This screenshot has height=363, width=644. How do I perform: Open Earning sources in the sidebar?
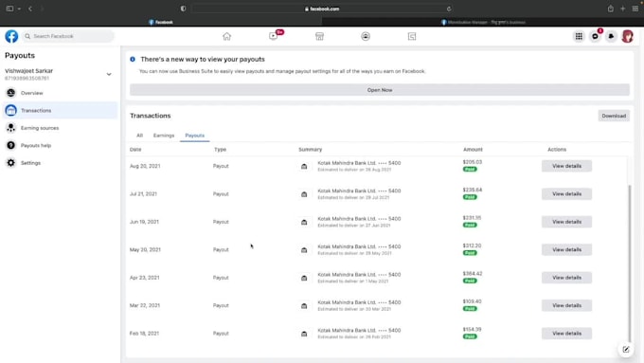(61, 128)
